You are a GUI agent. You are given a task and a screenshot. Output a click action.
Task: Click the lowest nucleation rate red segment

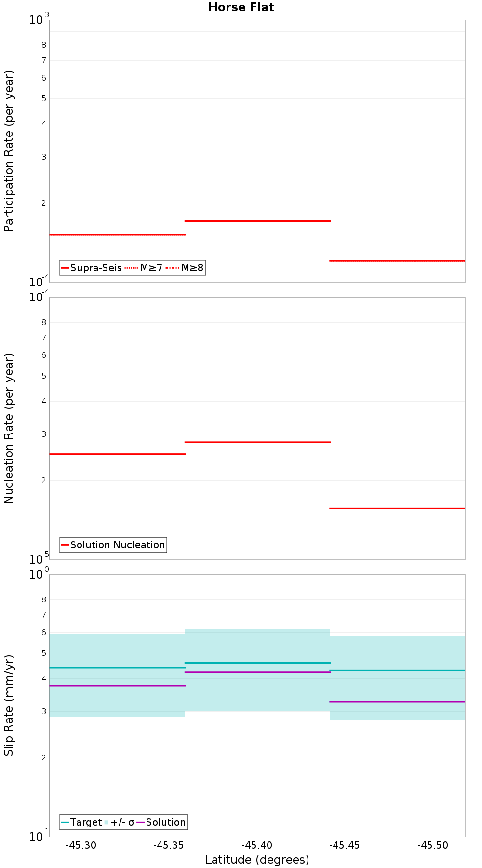[397, 508]
